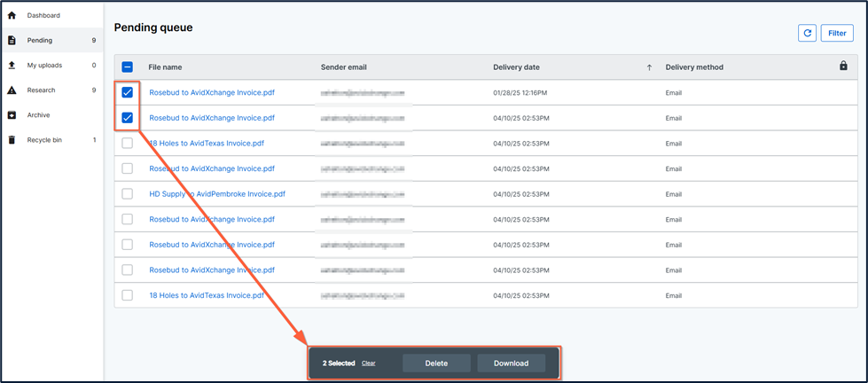Click the Delivery method column header
The image size is (868, 383).
[694, 67]
